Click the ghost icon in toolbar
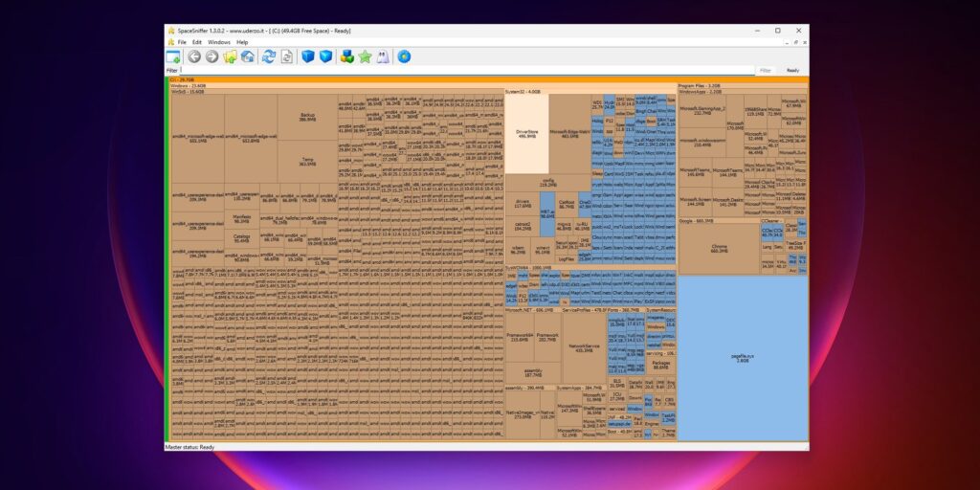Image resolution: width=980 pixels, height=490 pixels. pyautogui.click(x=383, y=56)
